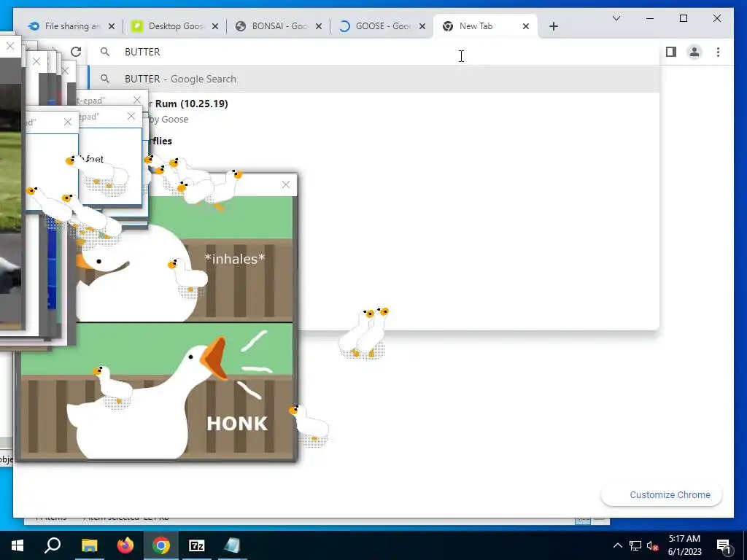Screen dimensions: 747x560
Task: Open the notepad app on taskbar
Action: (x=233, y=545)
